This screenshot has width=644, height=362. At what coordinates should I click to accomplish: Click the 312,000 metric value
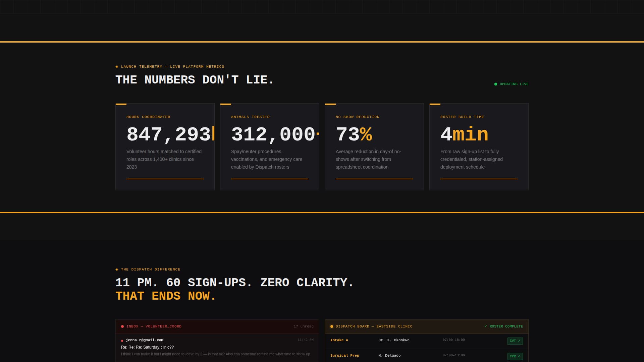[273, 135]
